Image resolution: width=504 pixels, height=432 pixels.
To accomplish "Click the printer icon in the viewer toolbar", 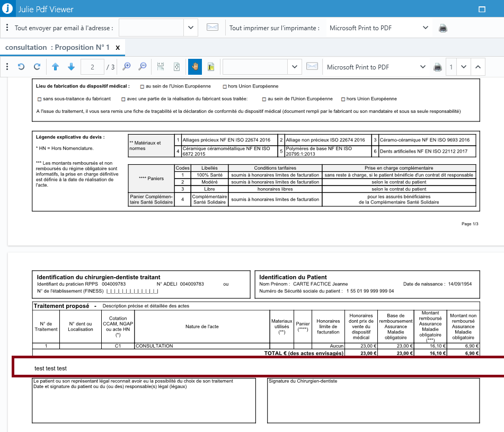I will point(437,67).
